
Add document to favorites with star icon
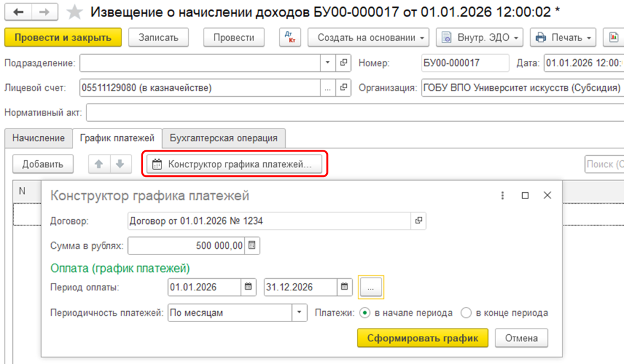pos(74,12)
